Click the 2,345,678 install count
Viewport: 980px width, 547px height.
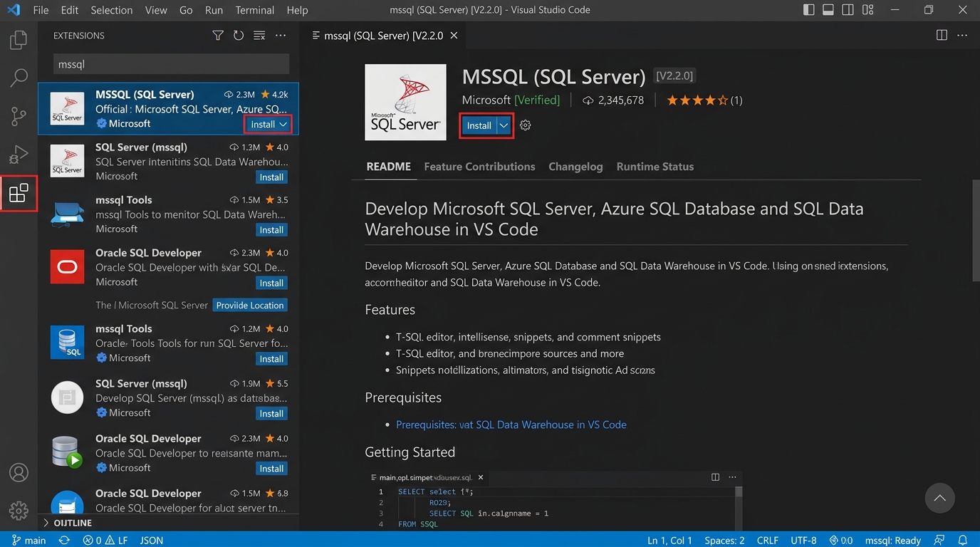pyautogui.click(x=614, y=100)
